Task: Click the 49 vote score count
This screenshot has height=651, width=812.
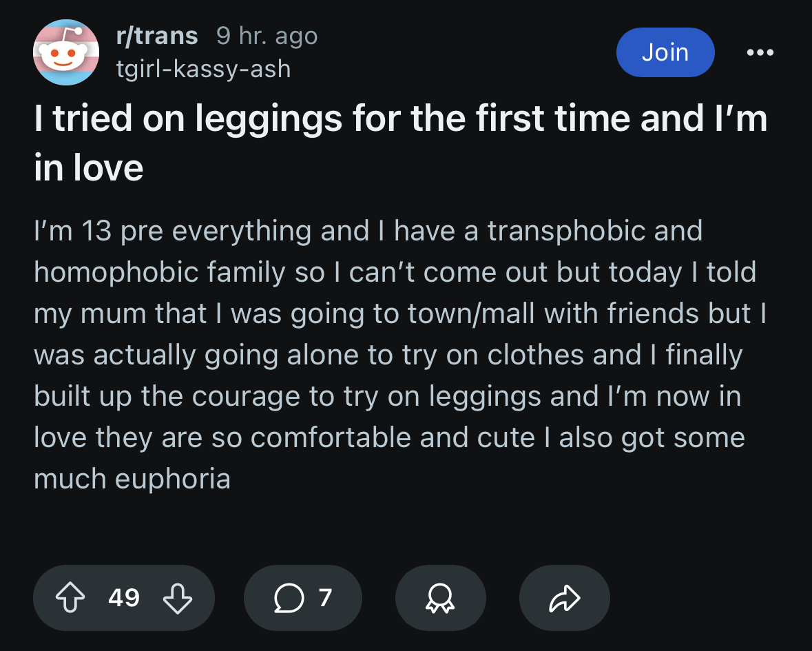Action: click(124, 598)
